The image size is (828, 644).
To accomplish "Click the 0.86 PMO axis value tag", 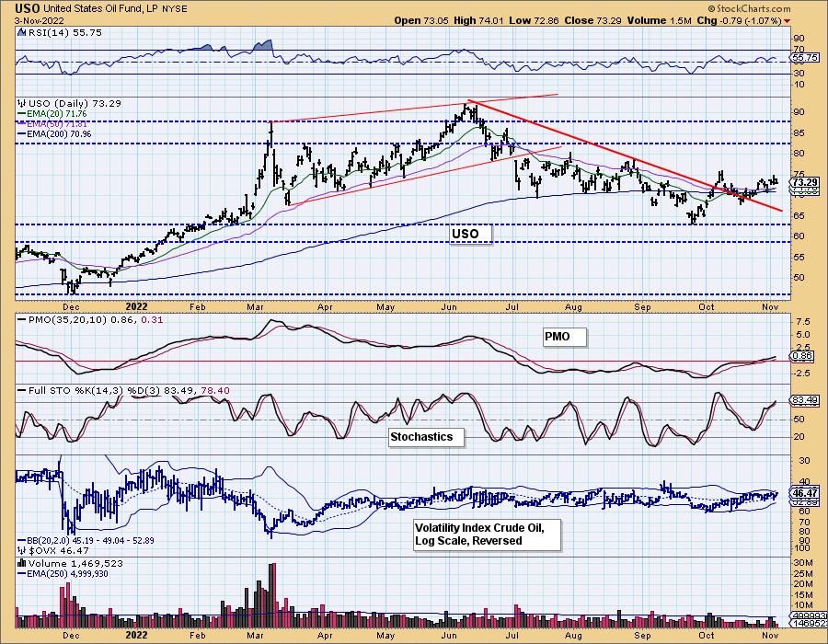I will 803,356.
